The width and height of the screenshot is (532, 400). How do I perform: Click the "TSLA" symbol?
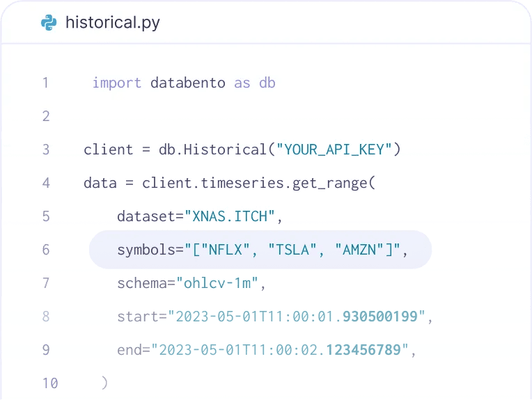(x=292, y=250)
